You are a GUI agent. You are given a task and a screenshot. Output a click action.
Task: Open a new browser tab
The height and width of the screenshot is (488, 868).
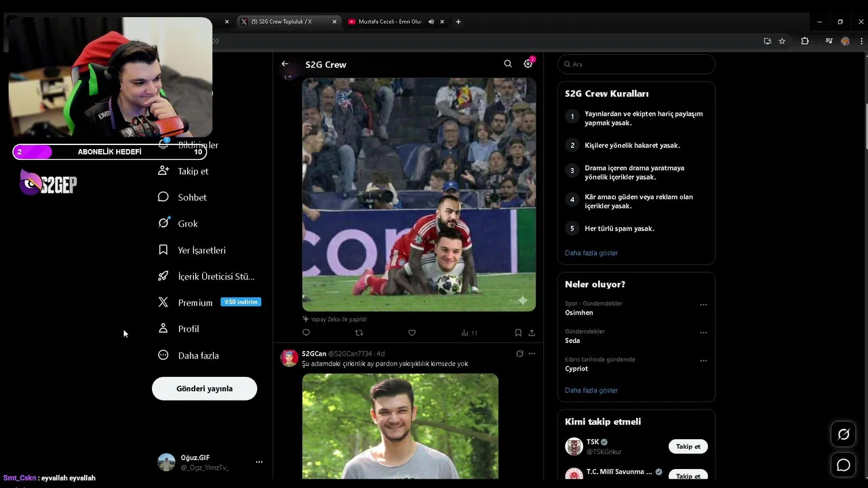coord(458,22)
